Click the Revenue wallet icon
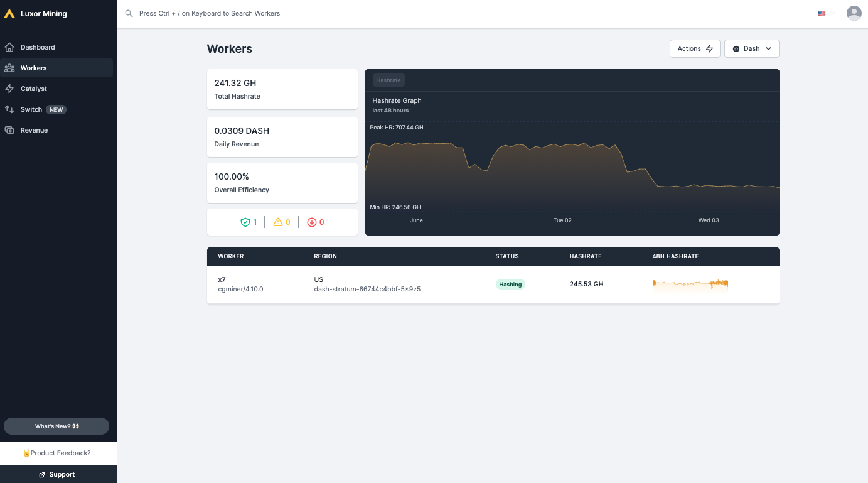The height and width of the screenshot is (483, 868). (9, 130)
